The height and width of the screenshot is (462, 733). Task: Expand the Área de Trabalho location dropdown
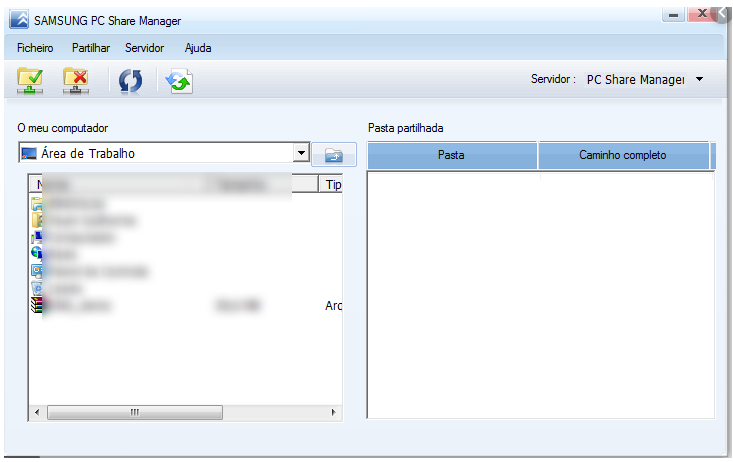tap(301, 152)
